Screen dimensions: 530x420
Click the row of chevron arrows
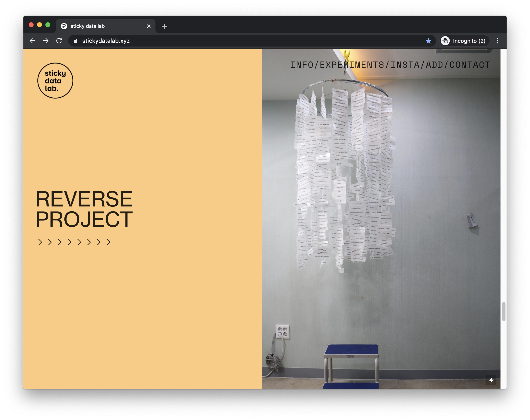[x=74, y=242]
